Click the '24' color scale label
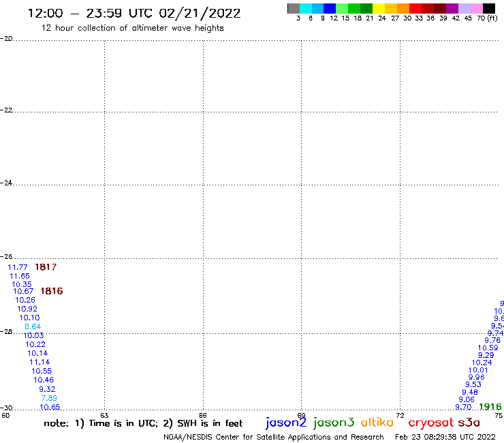504x443 pixels. [382, 18]
